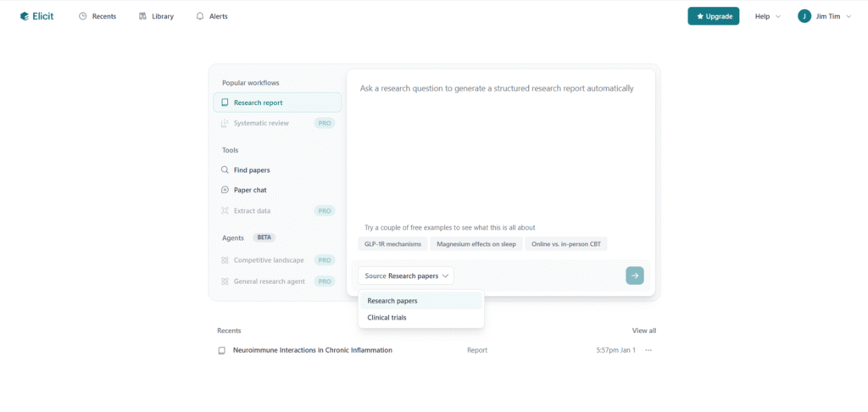
Task: Click the Alerts bell icon
Action: click(200, 16)
